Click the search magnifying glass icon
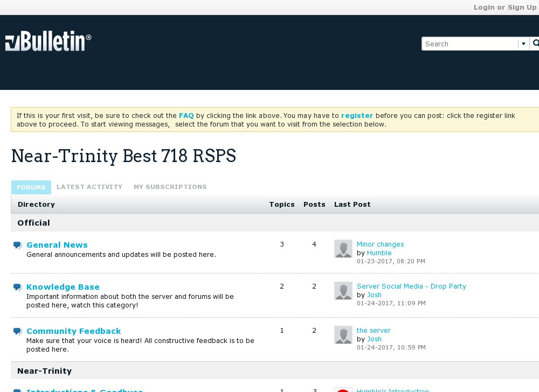539x392 pixels. [x=535, y=43]
